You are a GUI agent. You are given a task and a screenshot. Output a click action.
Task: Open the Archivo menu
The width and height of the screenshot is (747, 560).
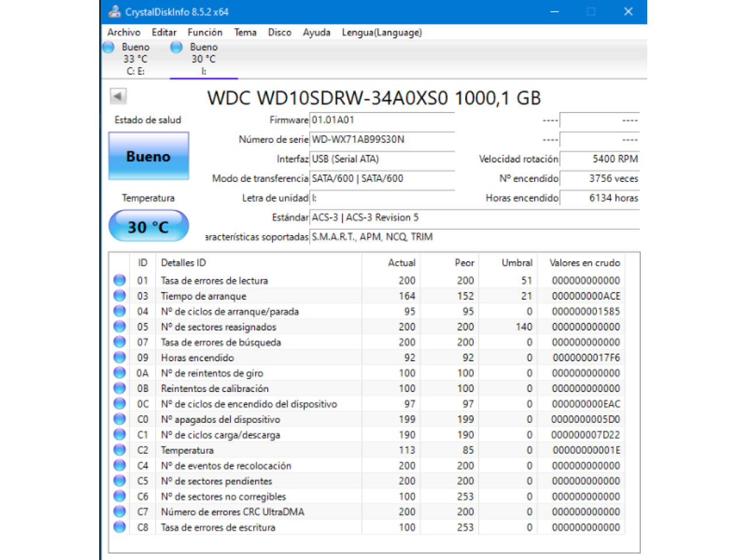pos(124,33)
